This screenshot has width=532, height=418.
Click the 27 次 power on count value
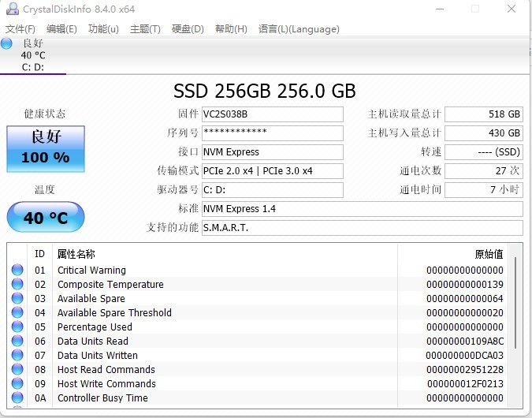484,171
